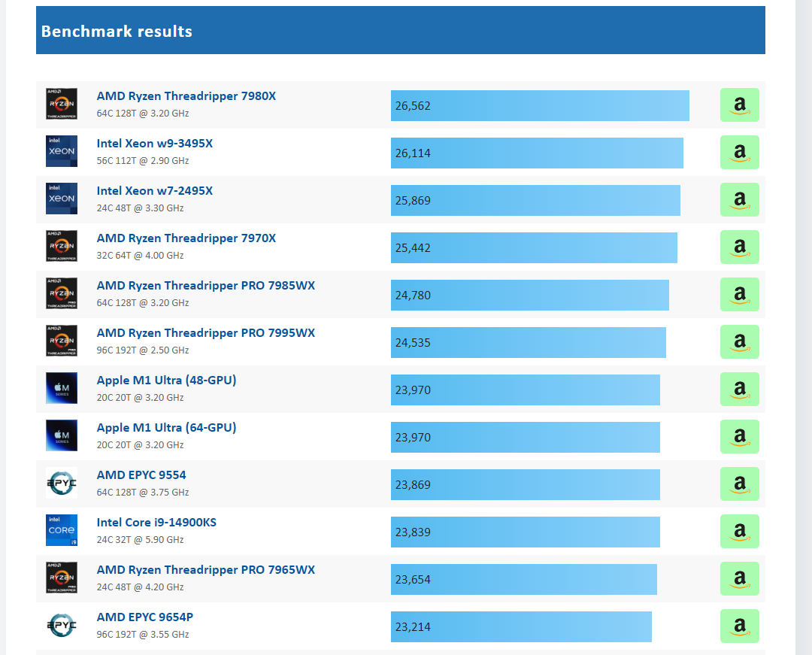The width and height of the screenshot is (812, 655).
Task: Click Intel Xeon logo for w9-3495X
Action: (62, 151)
